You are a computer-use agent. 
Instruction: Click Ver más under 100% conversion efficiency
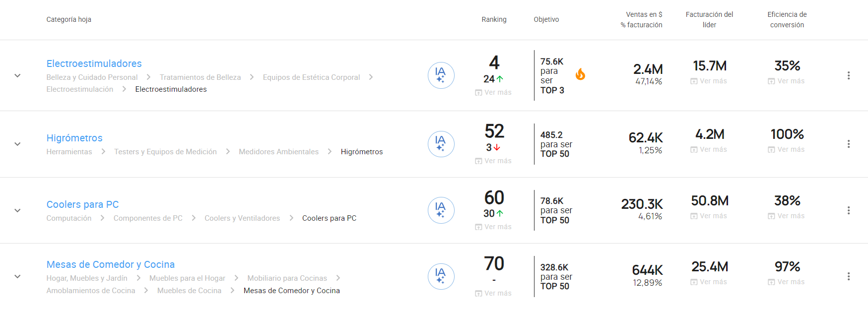[786, 149]
